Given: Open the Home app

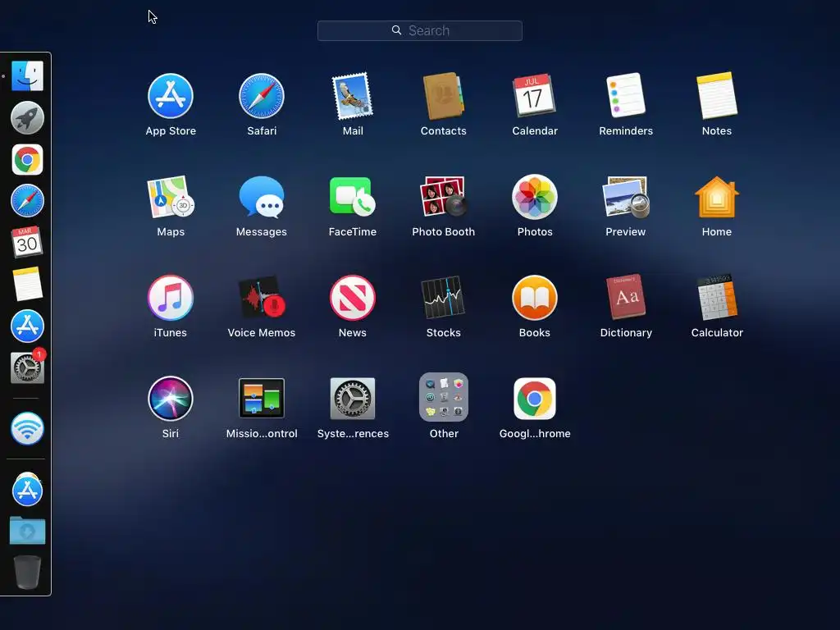Looking at the screenshot, I should click(717, 197).
